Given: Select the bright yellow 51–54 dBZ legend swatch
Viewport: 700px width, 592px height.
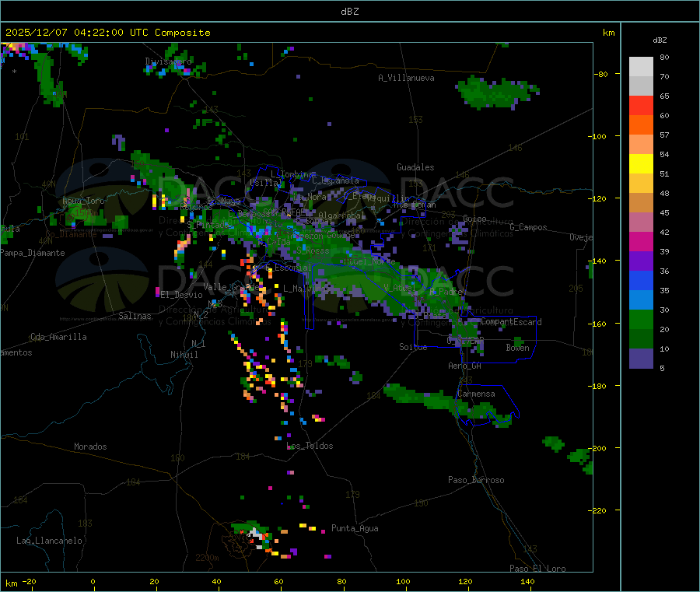Looking at the screenshot, I should (641, 164).
